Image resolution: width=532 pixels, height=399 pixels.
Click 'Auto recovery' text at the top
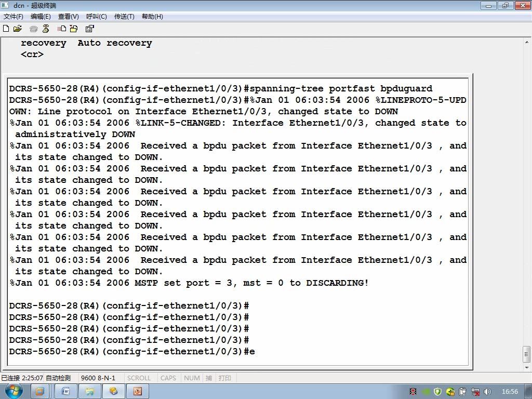[115, 44]
